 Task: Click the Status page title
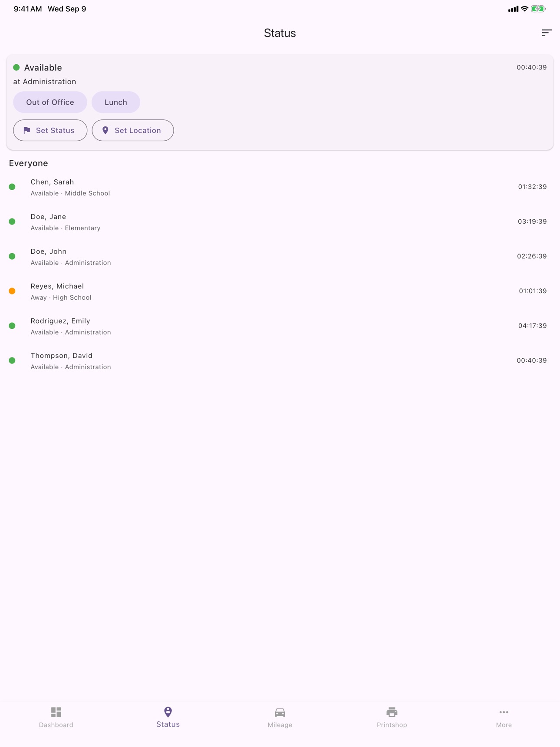[280, 33]
